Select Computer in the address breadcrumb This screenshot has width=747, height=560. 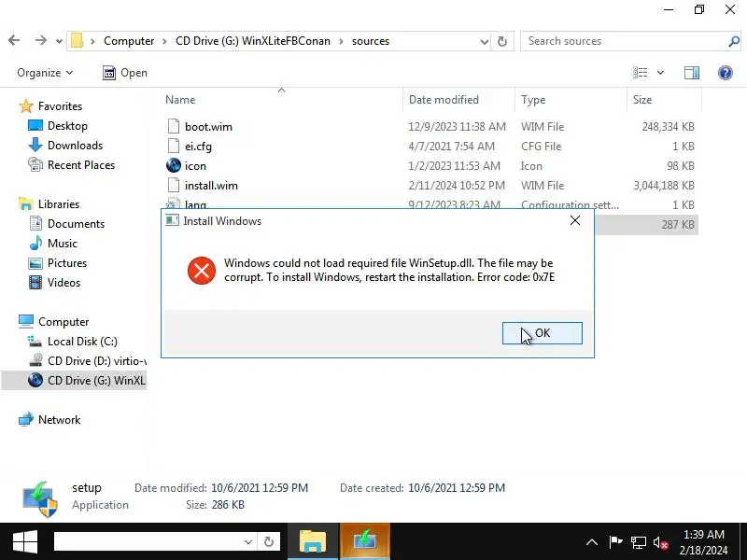coord(129,41)
